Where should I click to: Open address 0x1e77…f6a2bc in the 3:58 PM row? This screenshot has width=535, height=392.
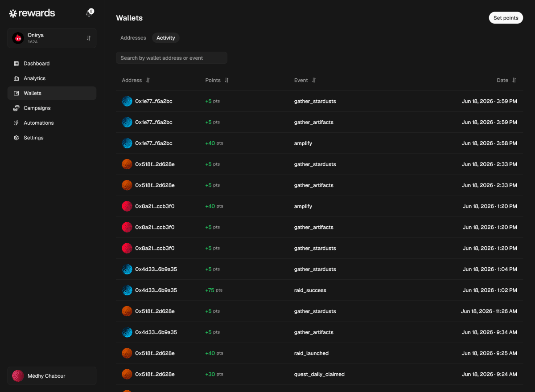click(x=154, y=143)
